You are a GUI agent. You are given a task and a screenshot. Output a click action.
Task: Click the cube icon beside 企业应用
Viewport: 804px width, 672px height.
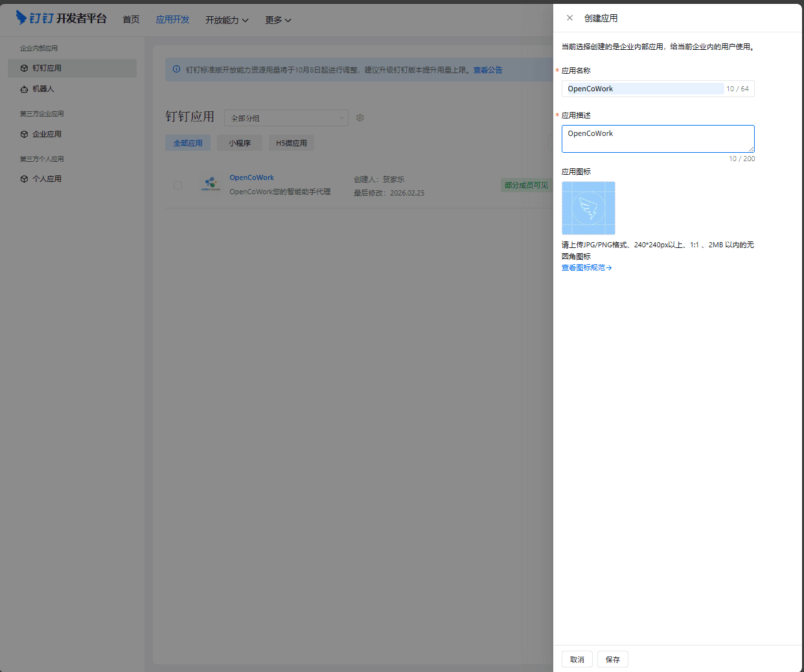pyautogui.click(x=24, y=135)
